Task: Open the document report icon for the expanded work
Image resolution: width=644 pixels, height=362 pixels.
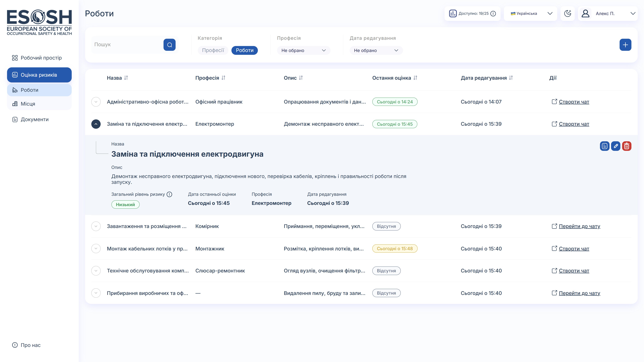Action: tap(605, 146)
